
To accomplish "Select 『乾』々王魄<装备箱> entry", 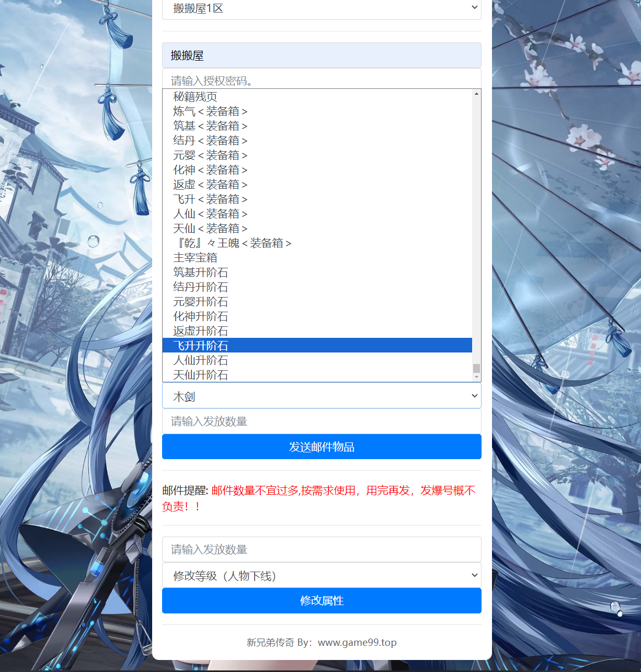I will coord(232,243).
